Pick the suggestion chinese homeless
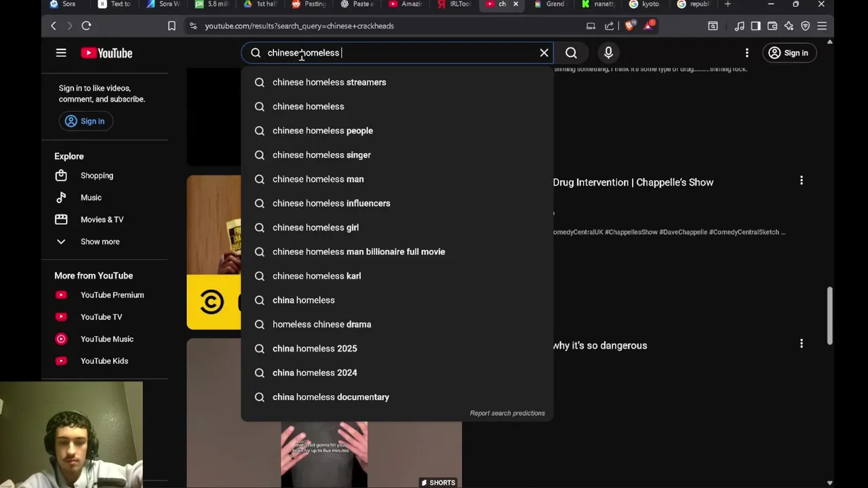This screenshot has height=488, width=868. coord(397,106)
